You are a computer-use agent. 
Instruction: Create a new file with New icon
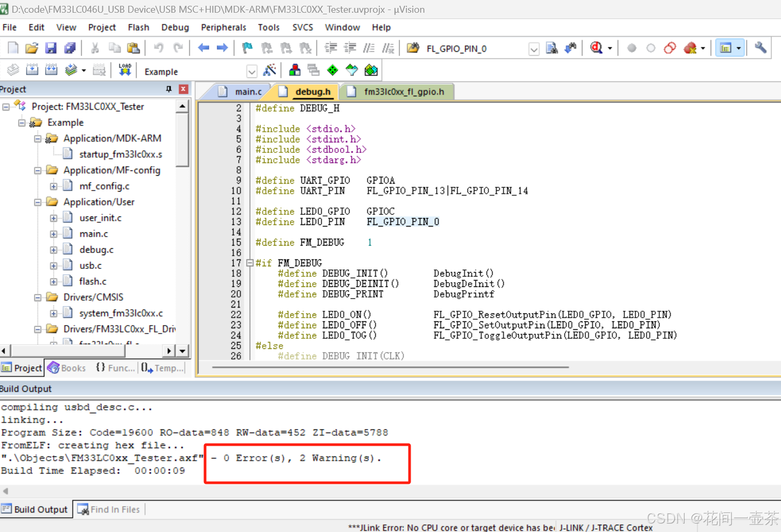[13, 48]
